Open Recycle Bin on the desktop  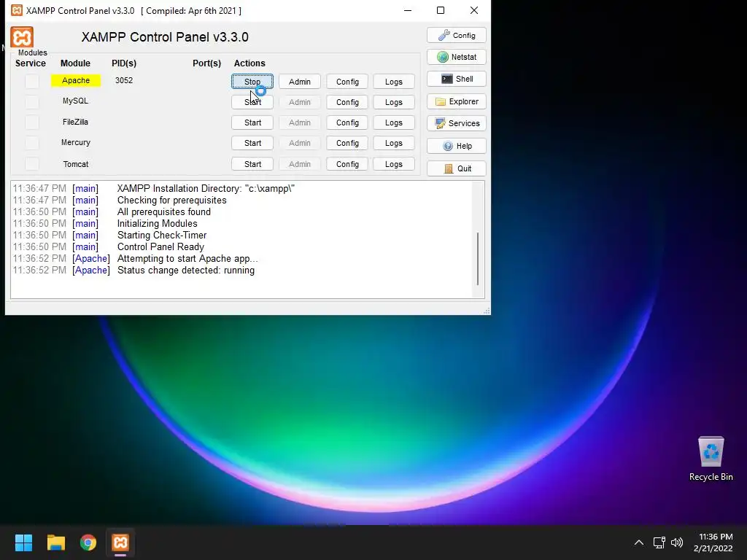pyautogui.click(x=711, y=459)
